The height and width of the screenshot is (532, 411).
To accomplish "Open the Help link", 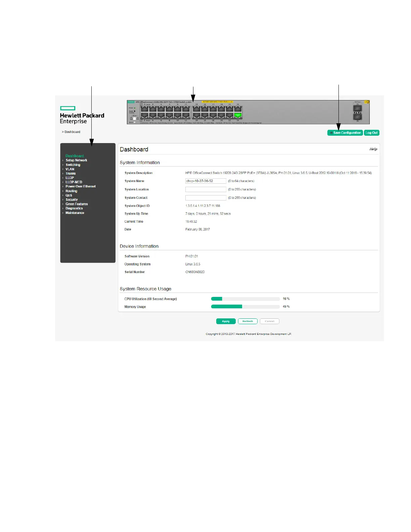I will tap(373, 149).
